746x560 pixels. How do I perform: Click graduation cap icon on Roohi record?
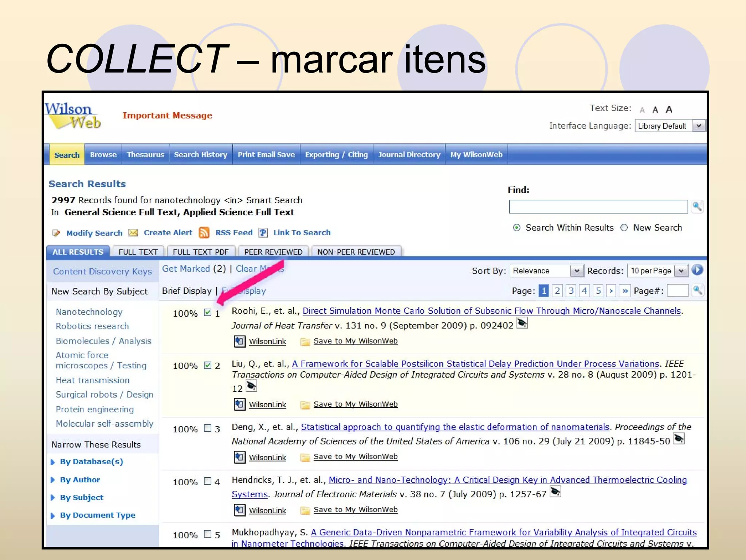click(522, 323)
